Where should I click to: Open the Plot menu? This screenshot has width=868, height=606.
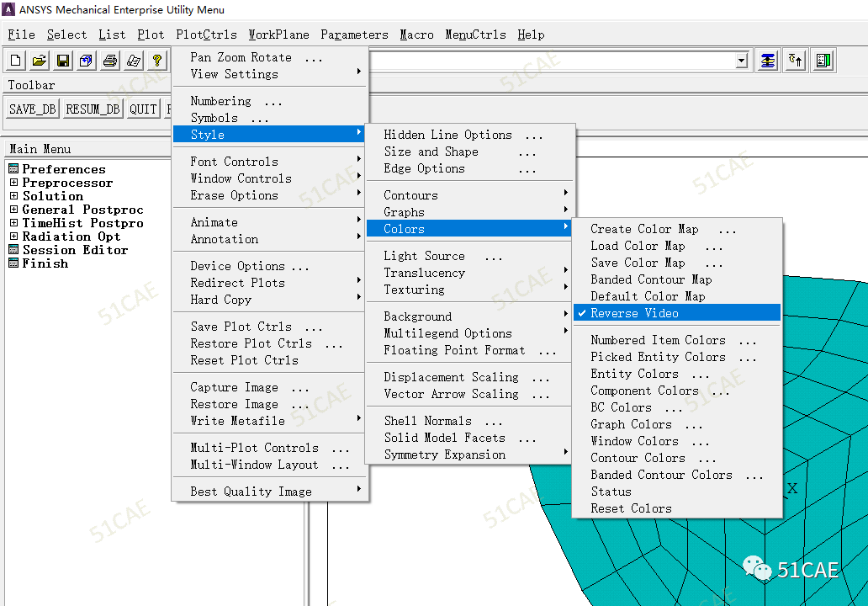151,35
